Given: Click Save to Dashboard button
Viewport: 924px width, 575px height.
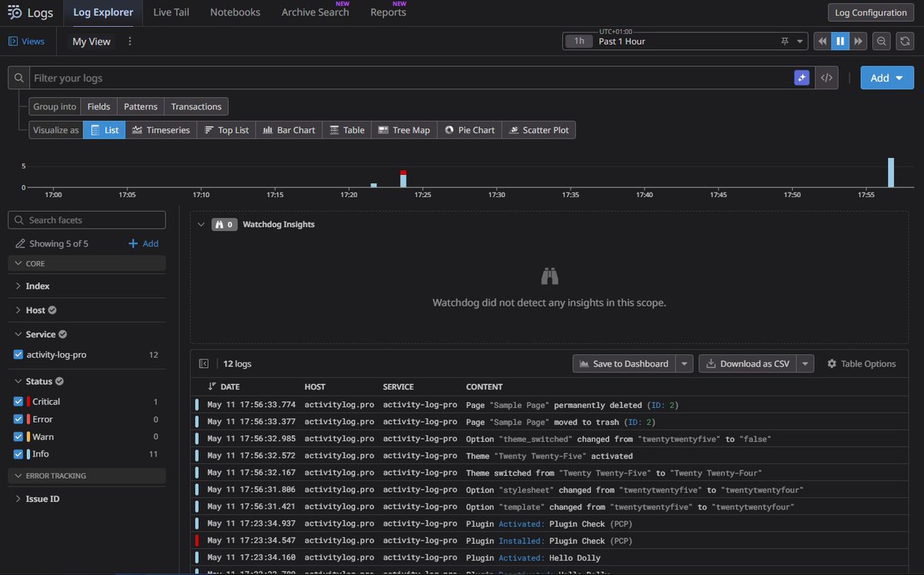Looking at the screenshot, I should pos(624,364).
